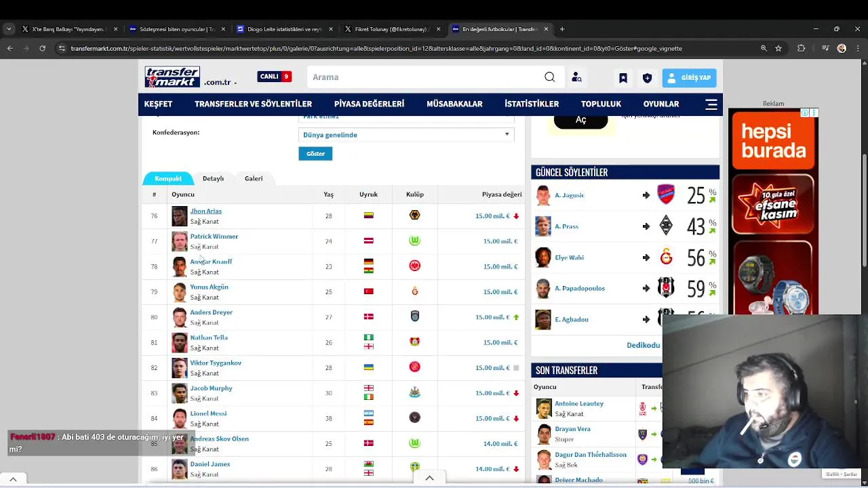
Task: Open A. Jagusic rumour link
Action: (570, 195)
